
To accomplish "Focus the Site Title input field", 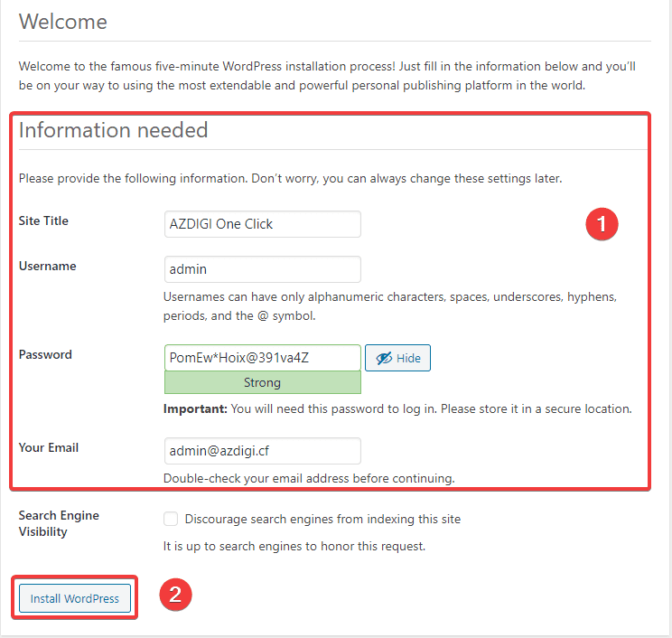I will click(262, 224).
